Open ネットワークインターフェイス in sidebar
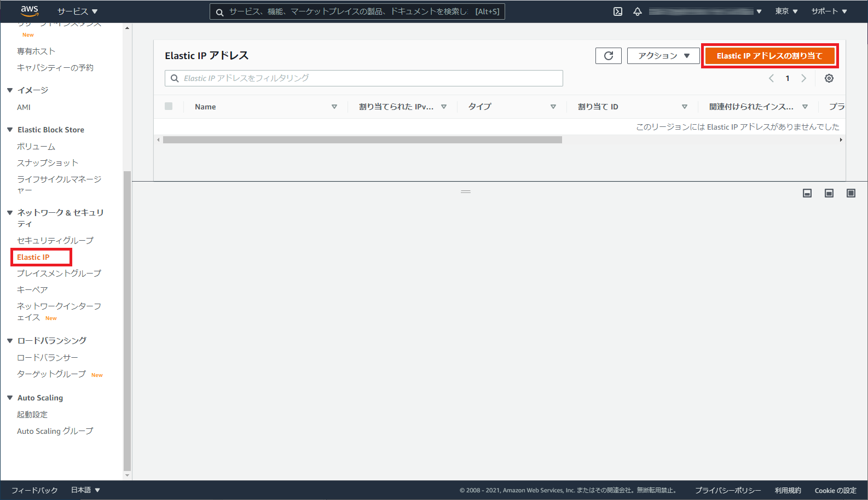This screenshot has width=868, height=500. 59,312
